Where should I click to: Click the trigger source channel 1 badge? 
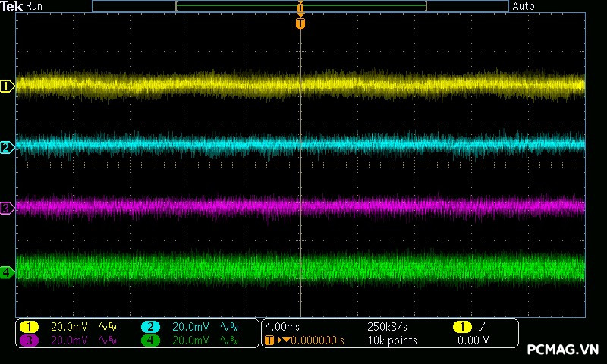(461, 327)
